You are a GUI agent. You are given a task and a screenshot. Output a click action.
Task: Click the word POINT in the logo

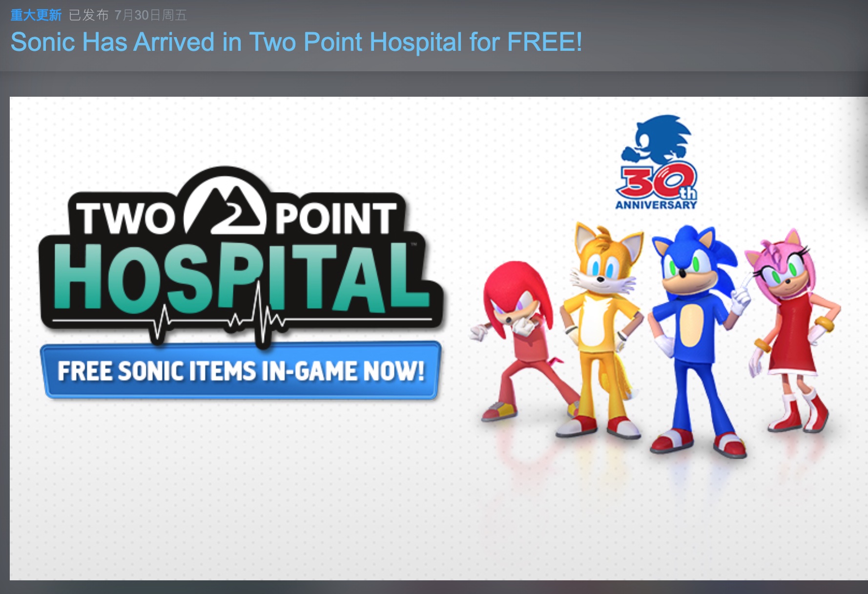click(x=336, y=218)
